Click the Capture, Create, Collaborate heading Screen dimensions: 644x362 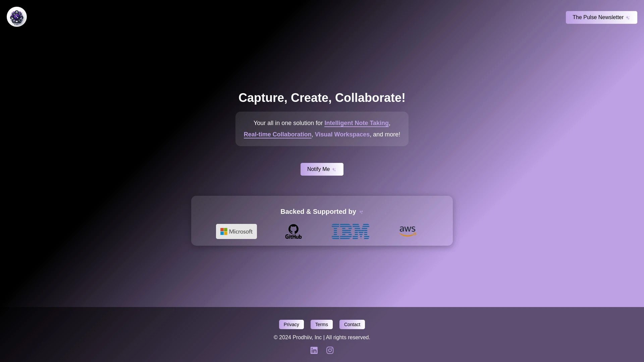(x=322, y=98)
